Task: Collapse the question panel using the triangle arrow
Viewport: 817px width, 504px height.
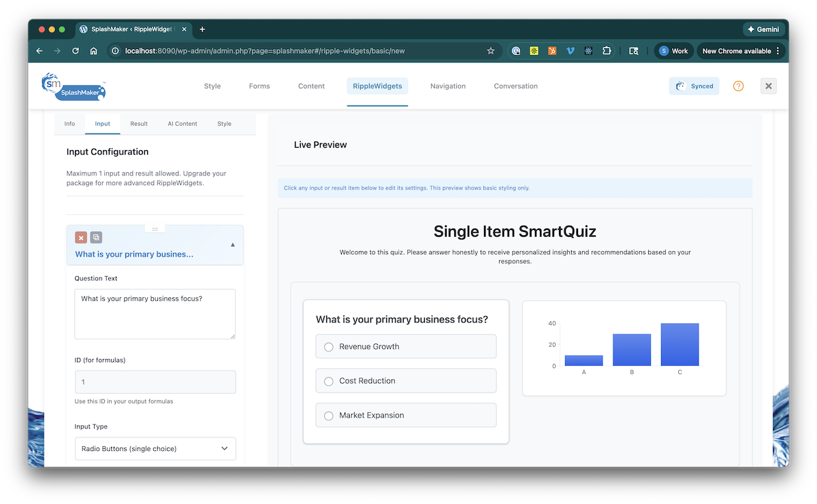Action: [x=233, y=244]
